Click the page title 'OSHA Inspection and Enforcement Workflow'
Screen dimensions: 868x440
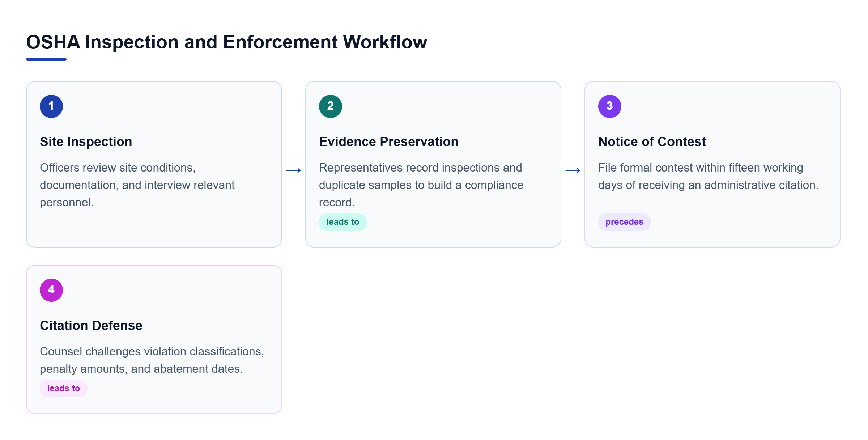(227, 42)
